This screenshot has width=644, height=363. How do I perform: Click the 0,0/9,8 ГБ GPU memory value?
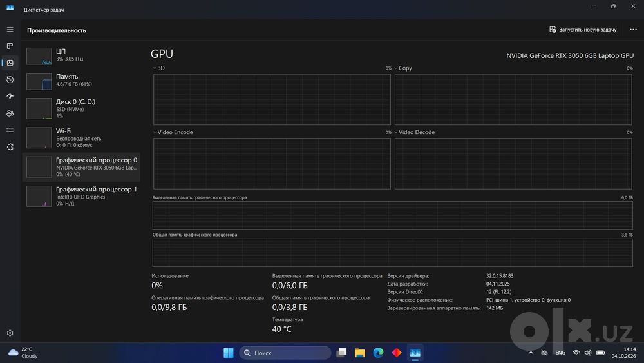pyautogui.click(x=169, y=307)
